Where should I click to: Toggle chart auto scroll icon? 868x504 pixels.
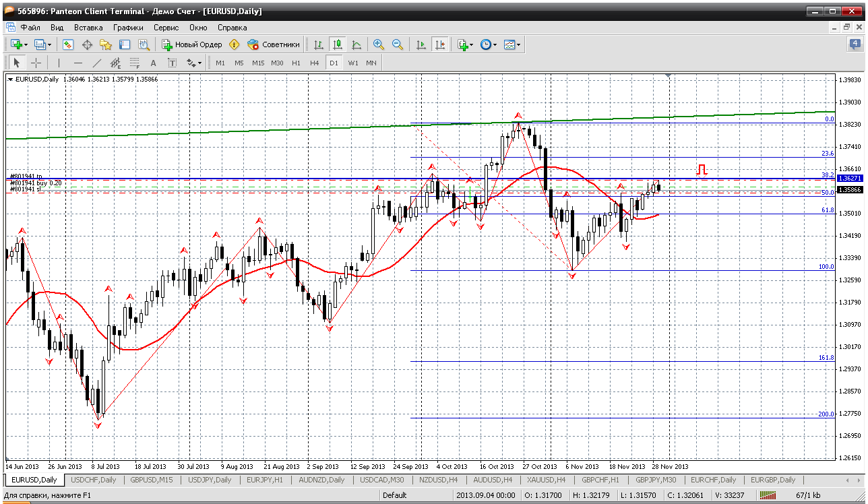coord(421,44)
